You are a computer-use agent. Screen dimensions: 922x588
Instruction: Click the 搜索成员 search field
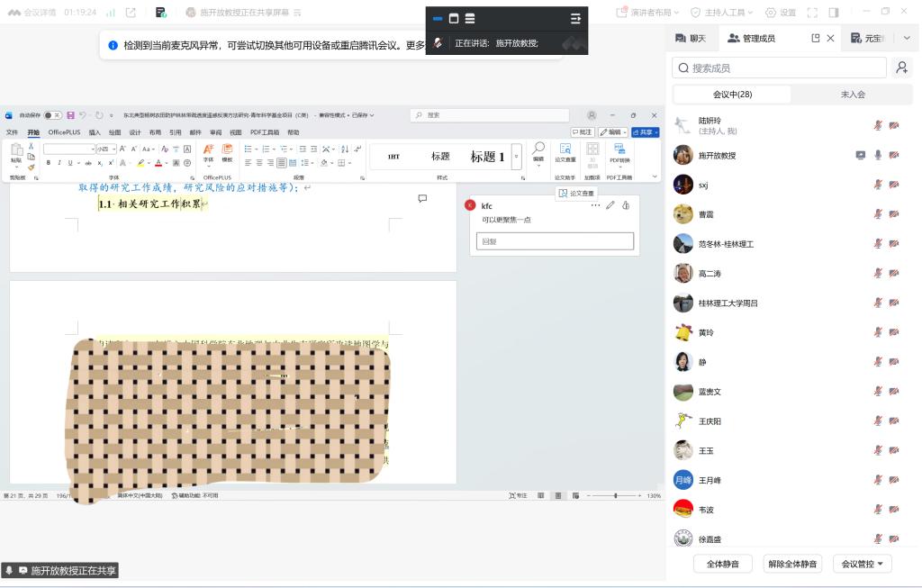tap(779, 68)
